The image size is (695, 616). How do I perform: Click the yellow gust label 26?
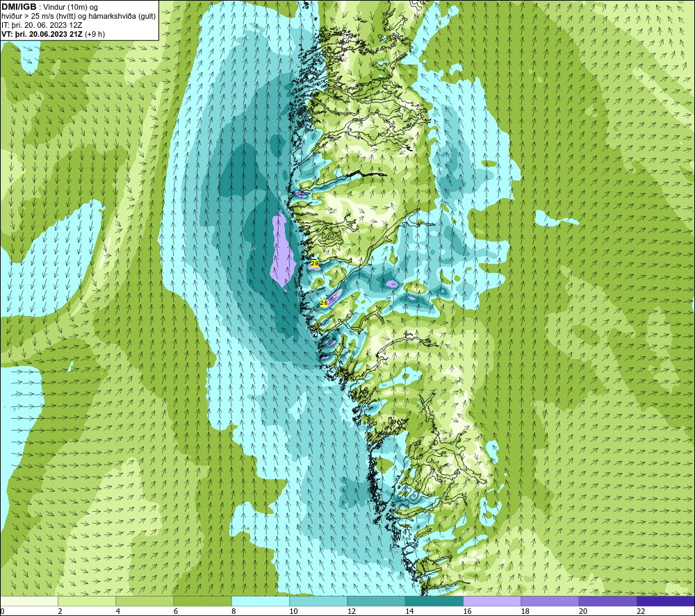coord(324,303)
